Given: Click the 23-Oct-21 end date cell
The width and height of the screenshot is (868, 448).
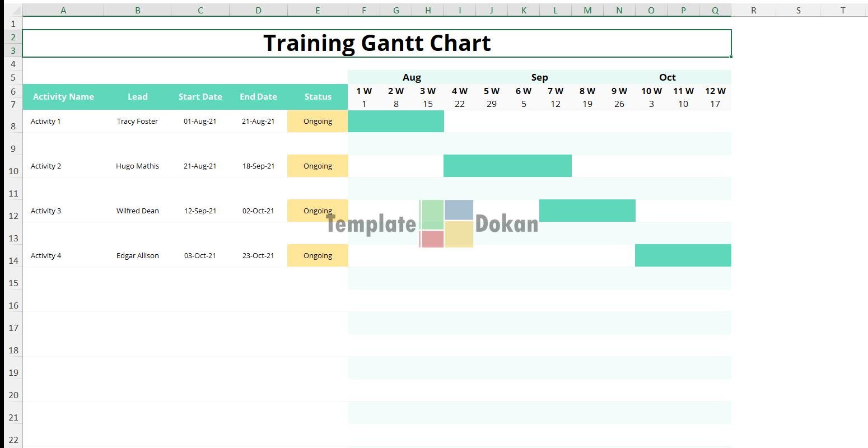Looking at the screenshot, I should (258, 255).
